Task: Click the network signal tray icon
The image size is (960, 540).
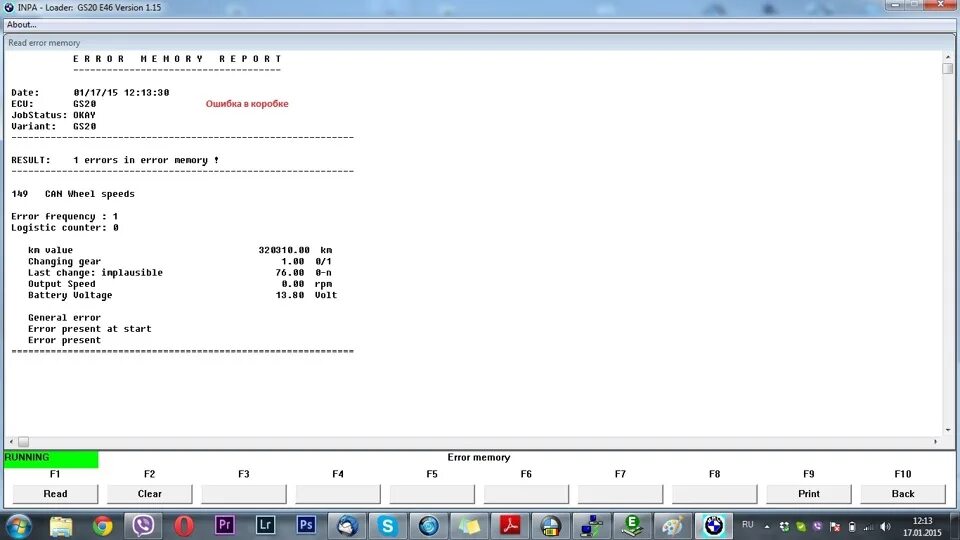Action: pyautogui.click(x=868, y=527)
